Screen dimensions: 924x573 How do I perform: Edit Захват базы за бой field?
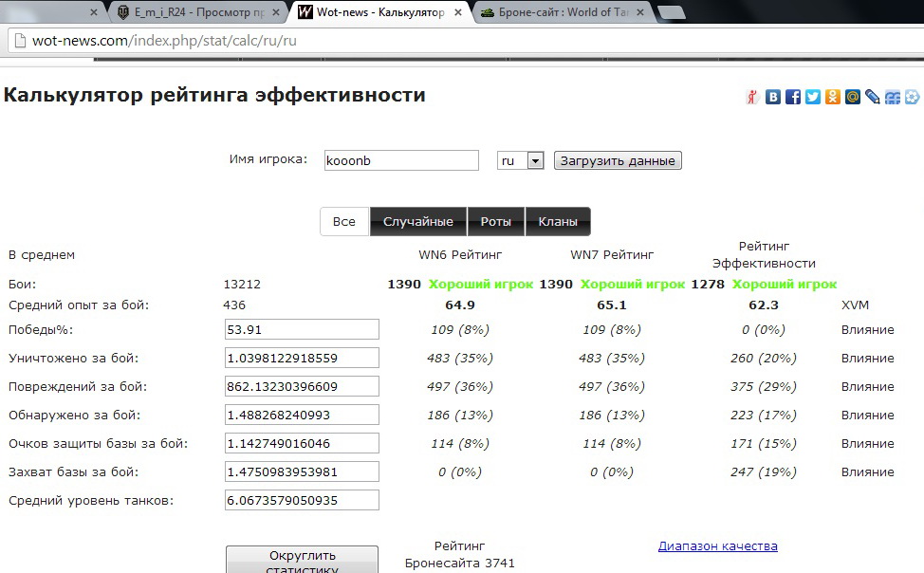[x=302, y=471]
